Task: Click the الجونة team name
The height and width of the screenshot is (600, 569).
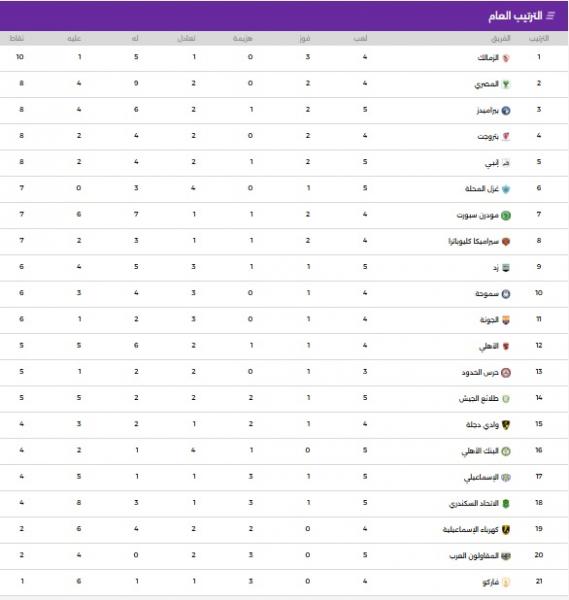Action: (x=489, y=320)
